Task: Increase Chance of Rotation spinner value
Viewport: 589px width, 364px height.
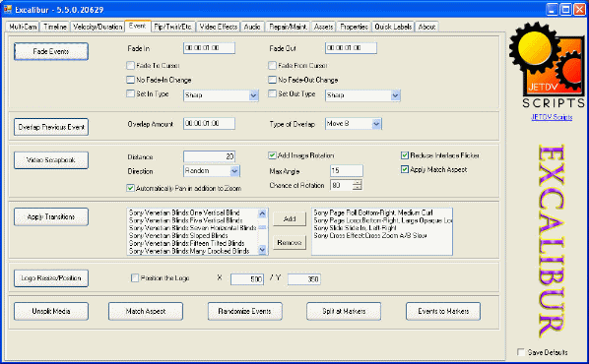Action: [359, 182]
